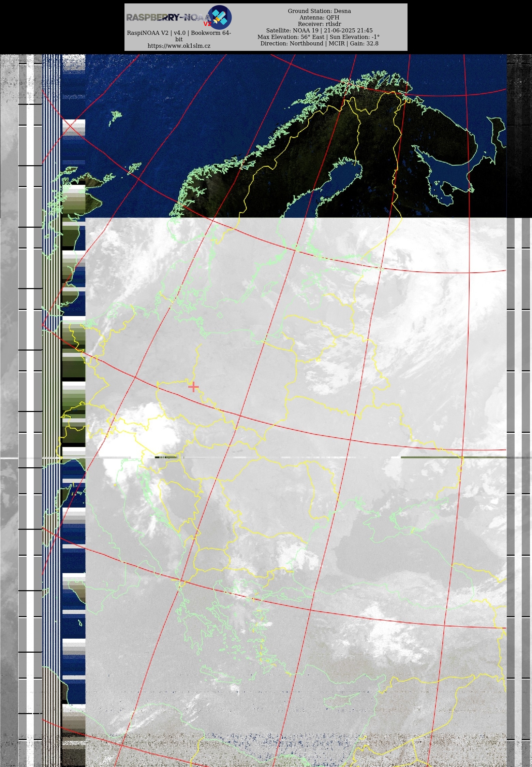Click the 'Receiver: rtlsdr' text
532x767 pixels.
[319, 24]
